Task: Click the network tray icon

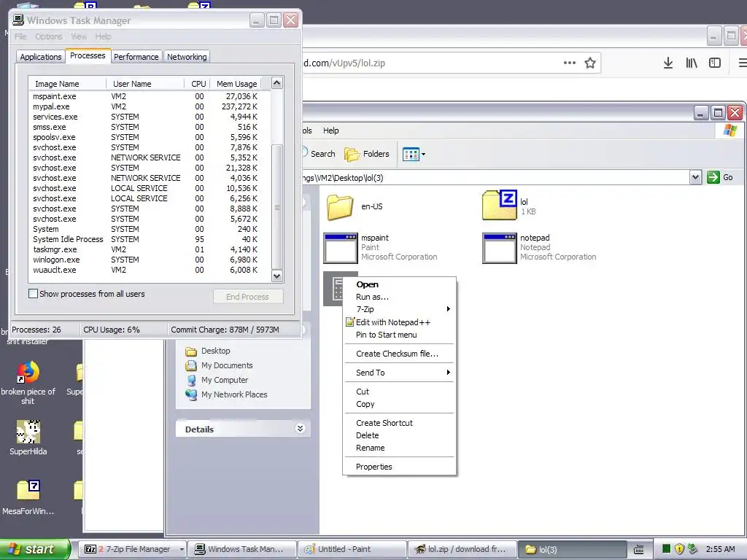Action: click(693, 549)
